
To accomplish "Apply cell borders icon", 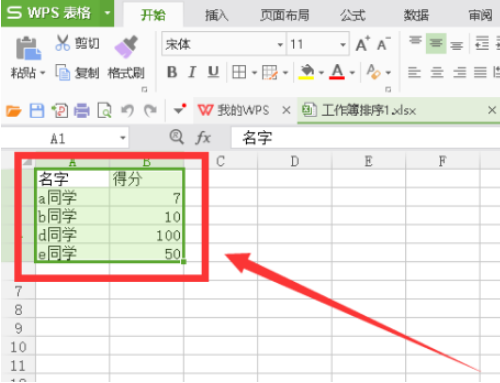I will [239, 72].
